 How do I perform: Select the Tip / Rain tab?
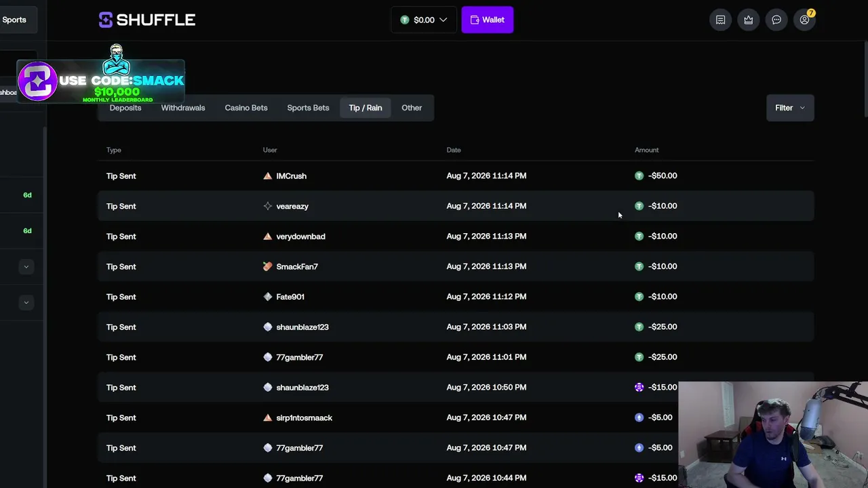366,108
